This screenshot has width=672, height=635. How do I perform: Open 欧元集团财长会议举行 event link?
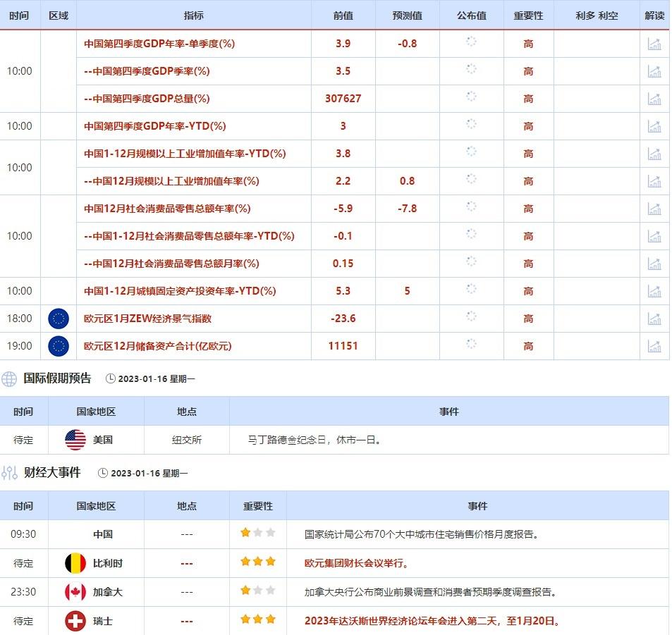(356, 563)
